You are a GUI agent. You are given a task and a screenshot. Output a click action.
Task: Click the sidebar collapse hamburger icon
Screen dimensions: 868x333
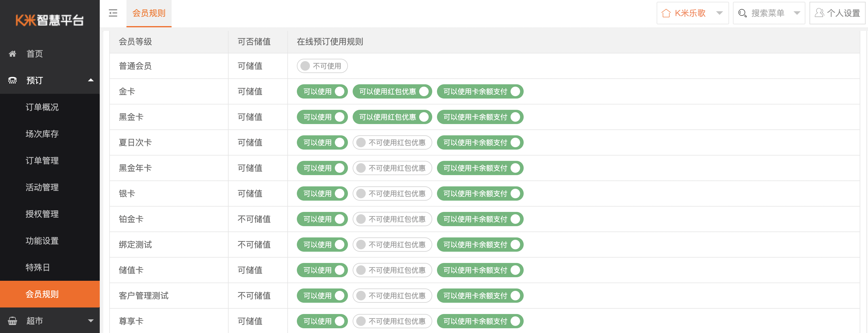click(113, 13)
